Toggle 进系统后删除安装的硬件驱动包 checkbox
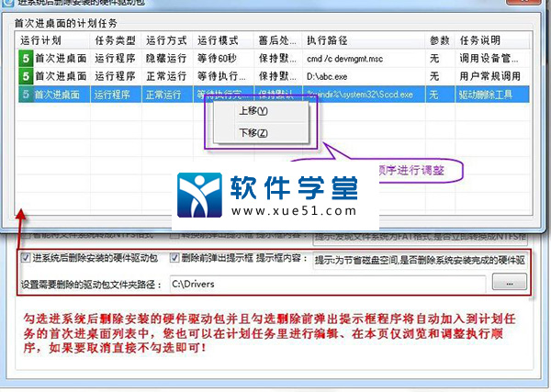551x392 pixels. click(26, 258)
